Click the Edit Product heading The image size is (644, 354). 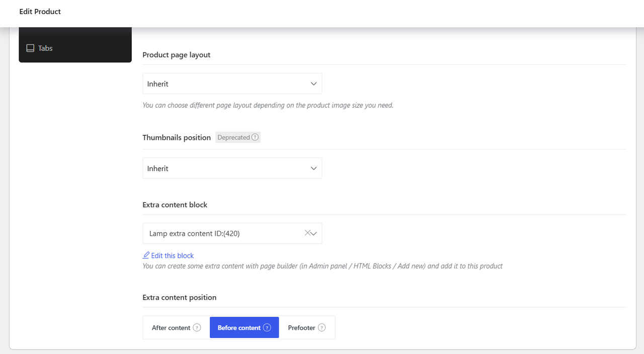(x=40, y=11)
